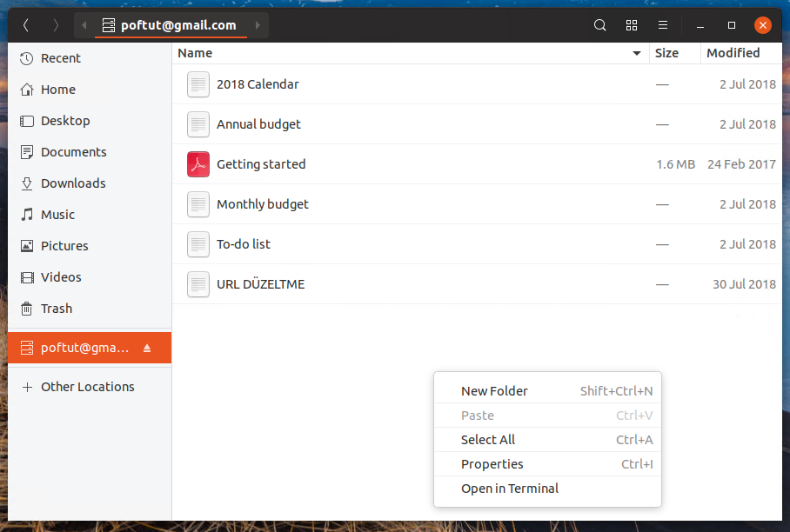790x532 pixels.
Task: Click the Pictures sidebar icon
Action: [27, 246]
